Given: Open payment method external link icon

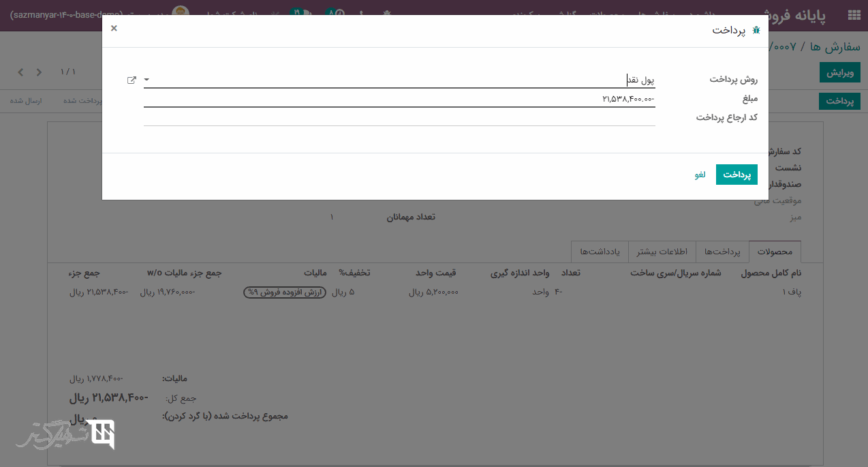Looking at the screenshot, I should [131, 80].
